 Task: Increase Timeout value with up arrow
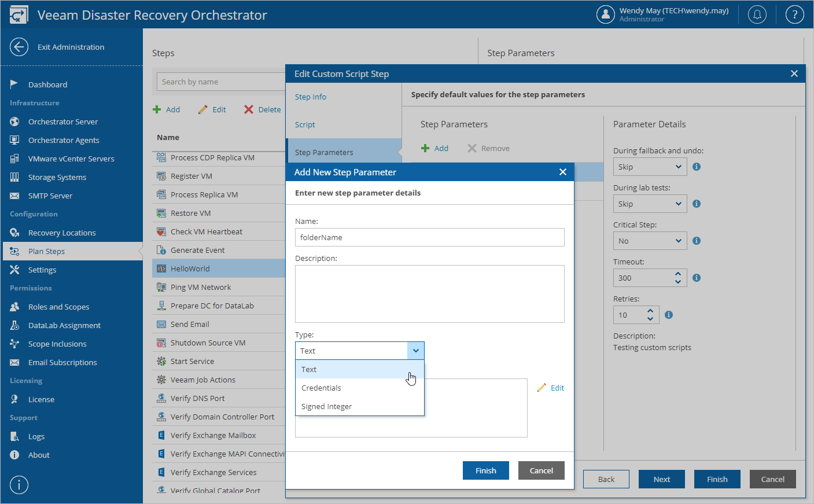(678, 274)
